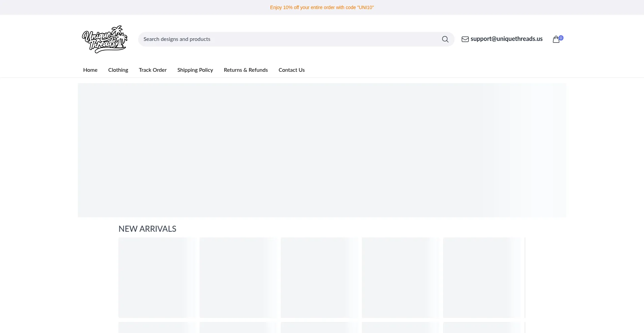Screen dimensions: 644x333
Task: Open the Track Order page
Action: [153, 70]
